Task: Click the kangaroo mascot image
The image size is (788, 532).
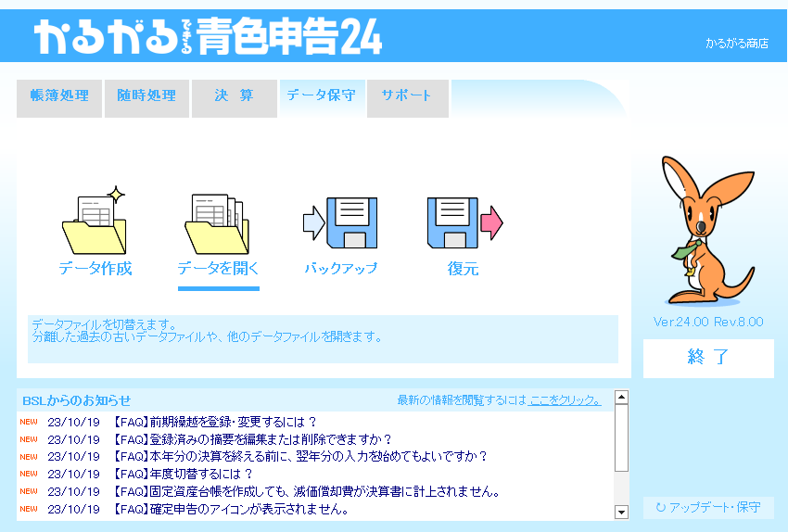Action: click(x=708, y=231)
